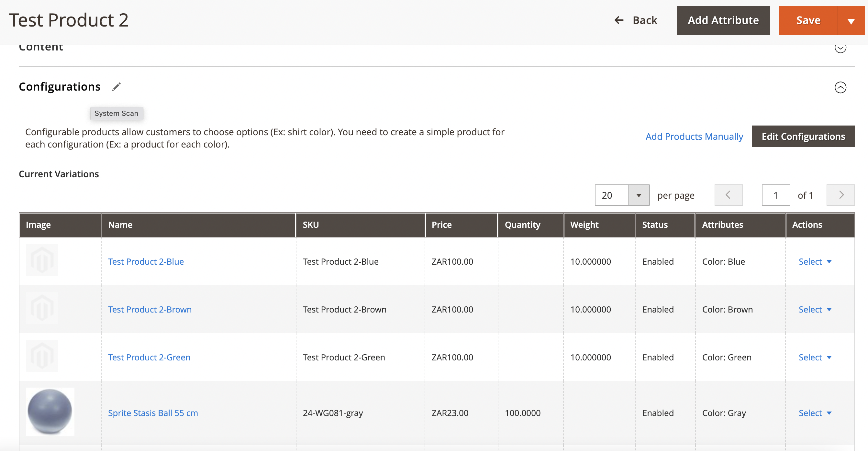Click the Add Attribute button
The width and height of the screenshot is (868, 451).
pyautogui.click(x=723, y=20)
